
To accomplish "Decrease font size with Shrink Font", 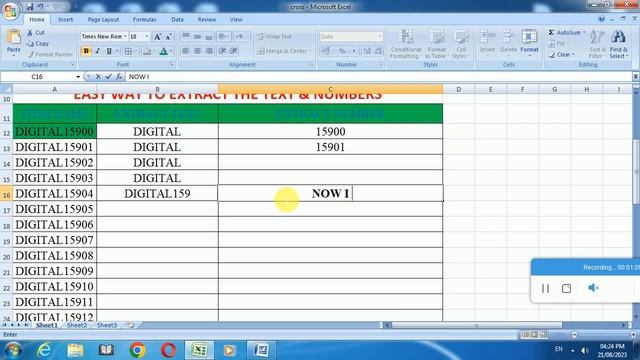I will pyautogui.click(x=168, y=37).
